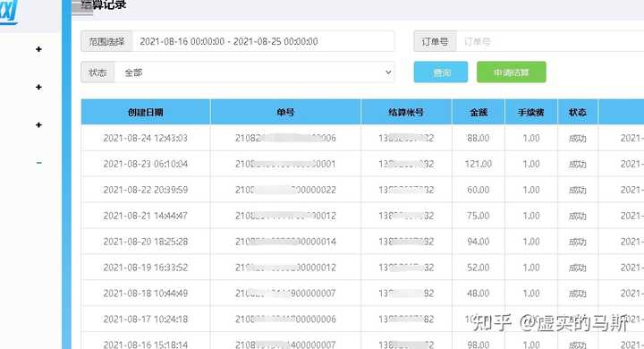
Task: Click the amount 60.00
Action: [478, 190]
